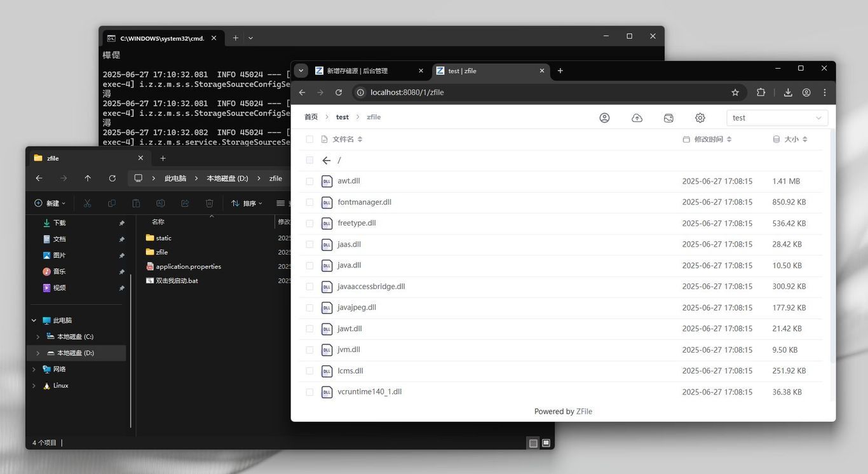Switch to the 新增存储源 | 后台管理 tab
Image resolution: width=868 pixels, height=474 pixels.
click(x=357, y=71)
